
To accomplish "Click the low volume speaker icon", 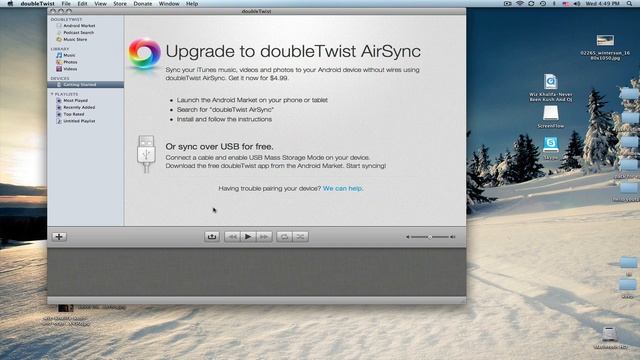I will 407,237.
